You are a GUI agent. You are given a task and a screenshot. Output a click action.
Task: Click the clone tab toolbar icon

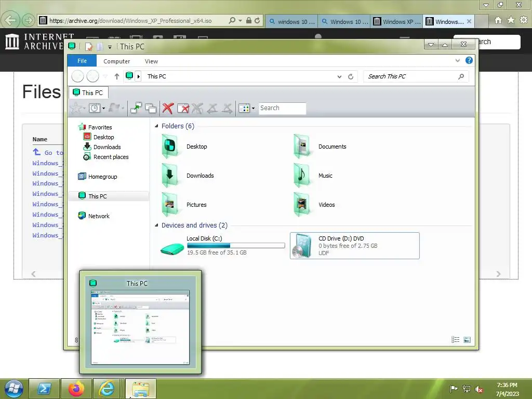click(x=151, y=108)
